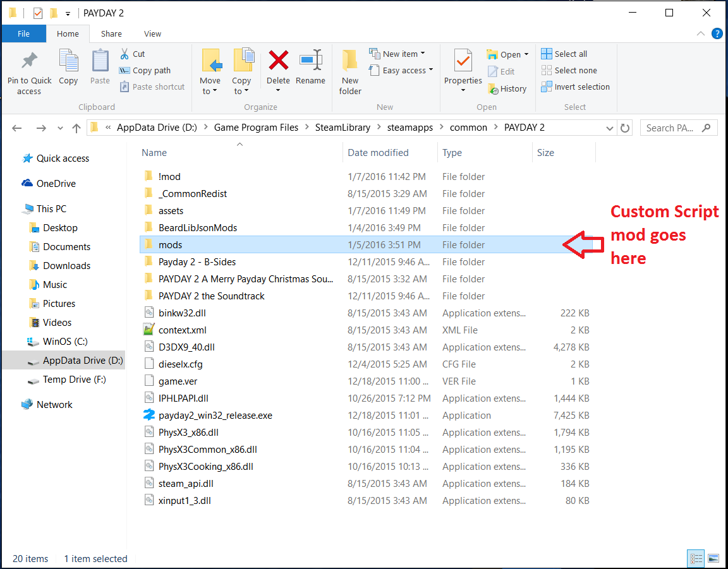
Task: Click Invert selection
Action: (576, 87)
